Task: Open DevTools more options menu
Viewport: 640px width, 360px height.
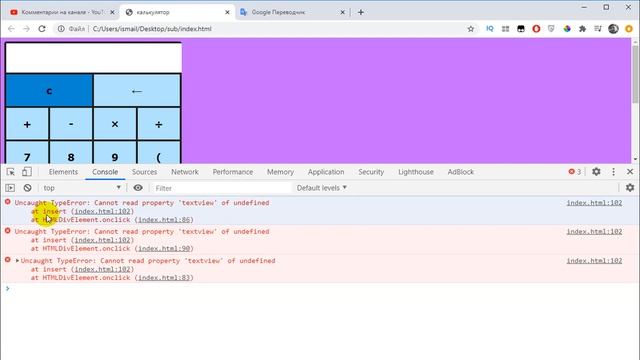Action: pyautogui.click(x=613, y=172)
